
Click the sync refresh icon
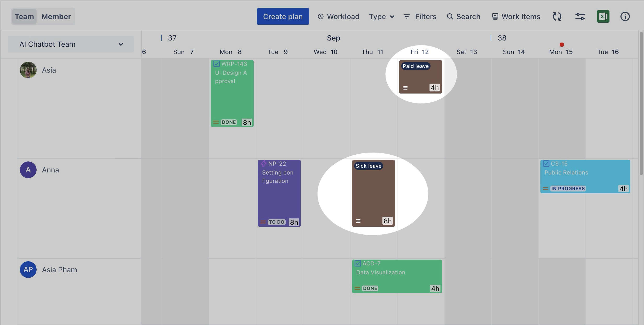tap(557, 16)
